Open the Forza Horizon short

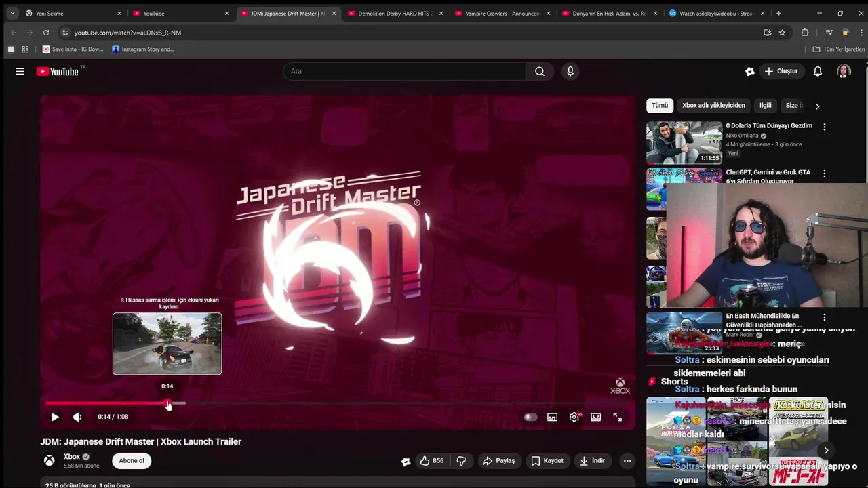point(676,441)
